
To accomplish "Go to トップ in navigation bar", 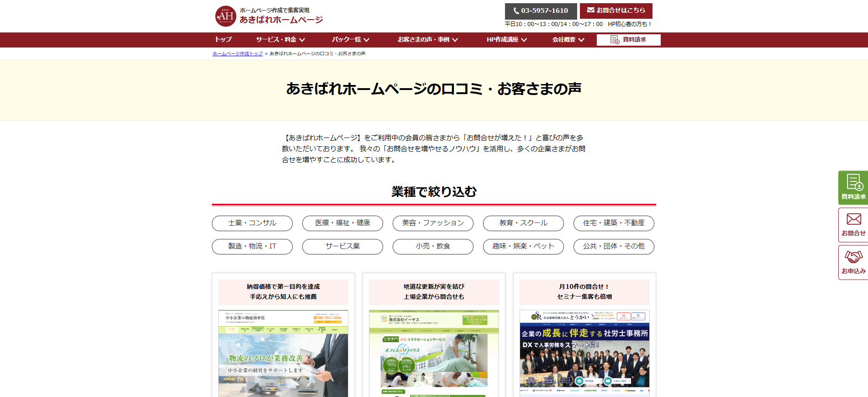I will [223, 40].
